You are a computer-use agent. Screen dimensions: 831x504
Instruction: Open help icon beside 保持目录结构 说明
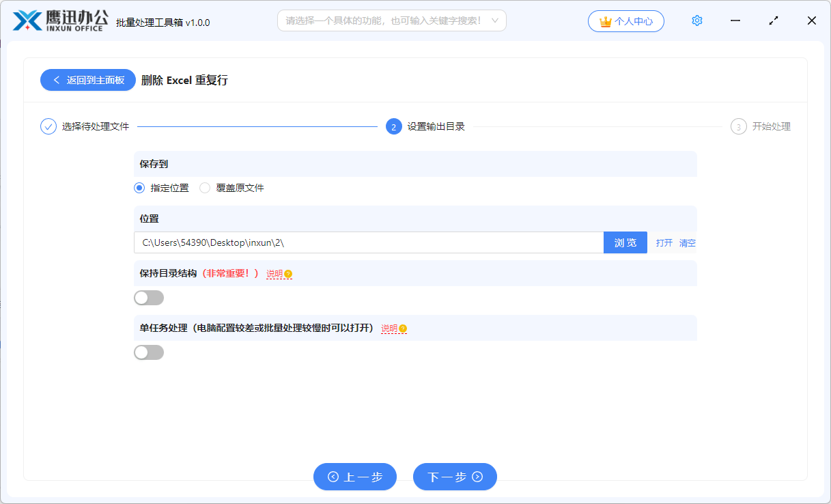287,273
